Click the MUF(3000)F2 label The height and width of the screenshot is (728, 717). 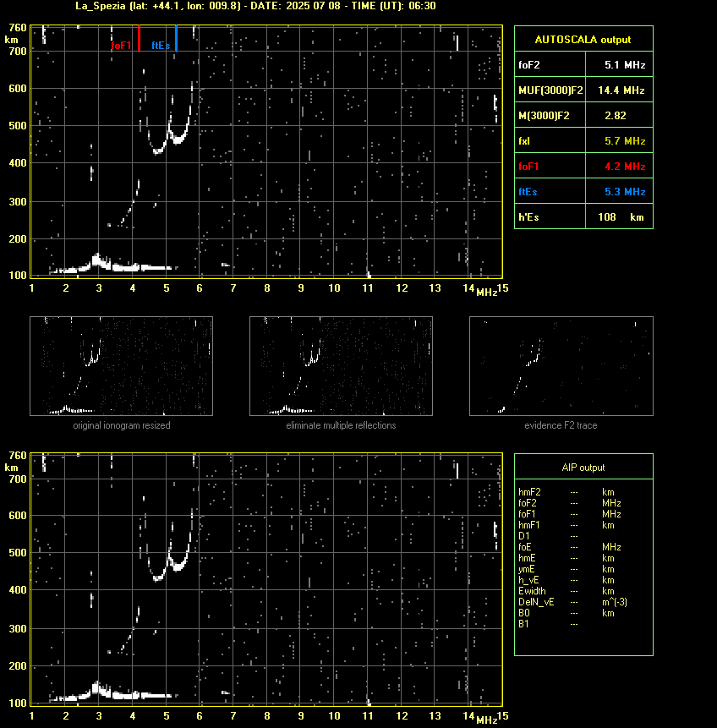point(550,90)
